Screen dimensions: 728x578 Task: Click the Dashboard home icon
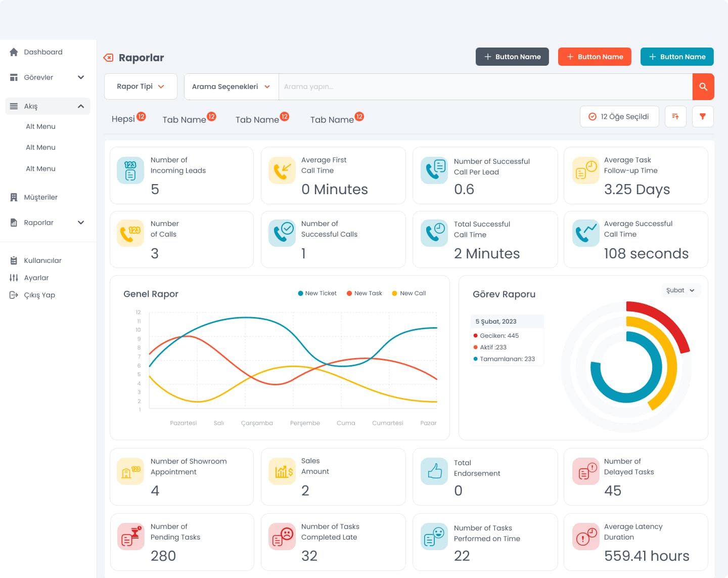pyautogui.click(x=14, y=52)
